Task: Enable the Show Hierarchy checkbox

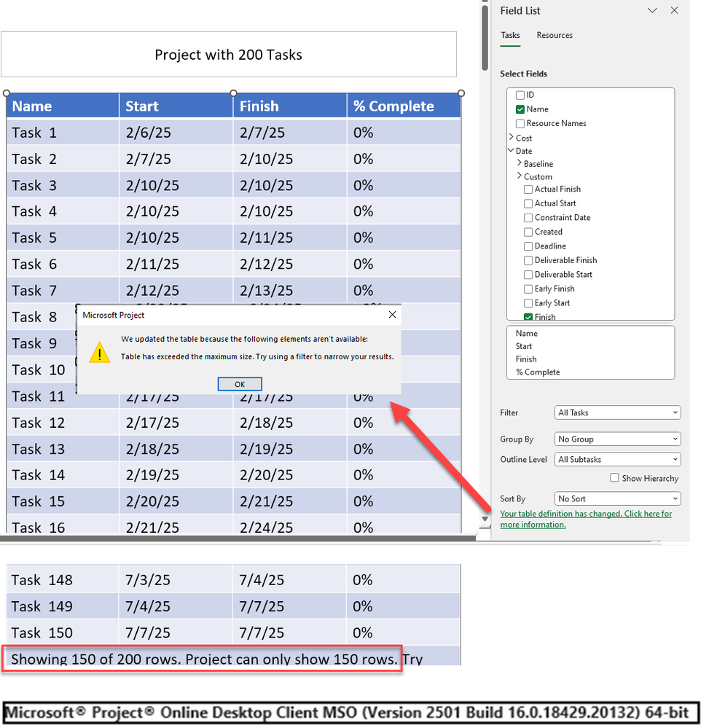Action: click(x=614, y=478)
